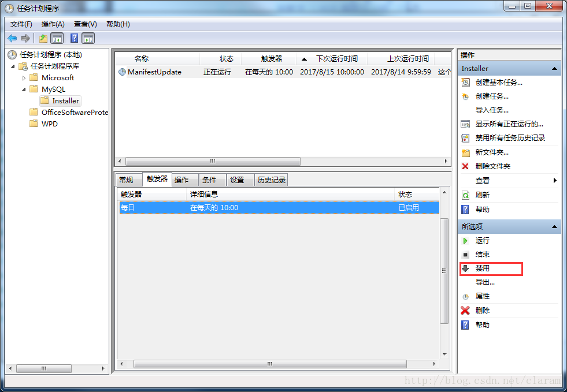Viewport: 567px width, 392px height.
Task: Click the 结束 stop icon
Action: 466,255
